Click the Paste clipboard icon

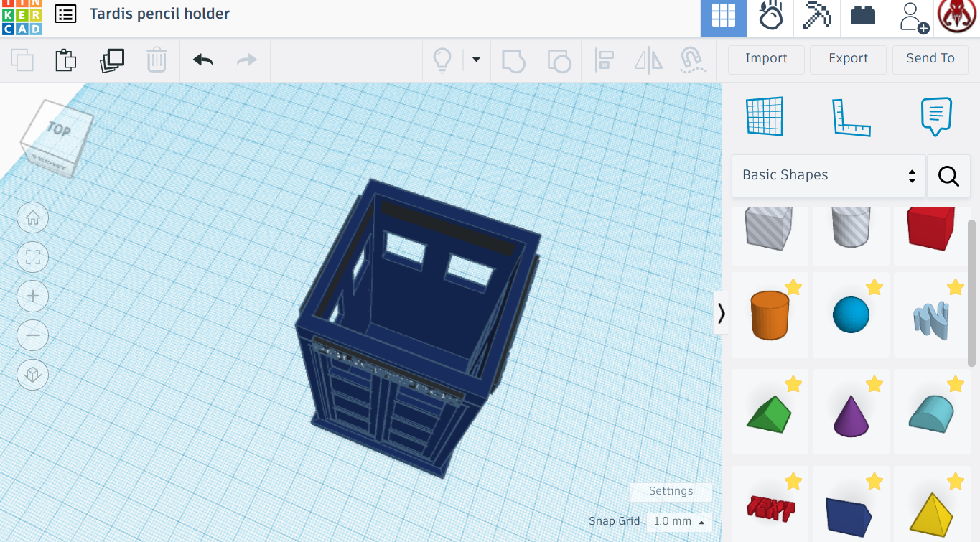[66, 60]
